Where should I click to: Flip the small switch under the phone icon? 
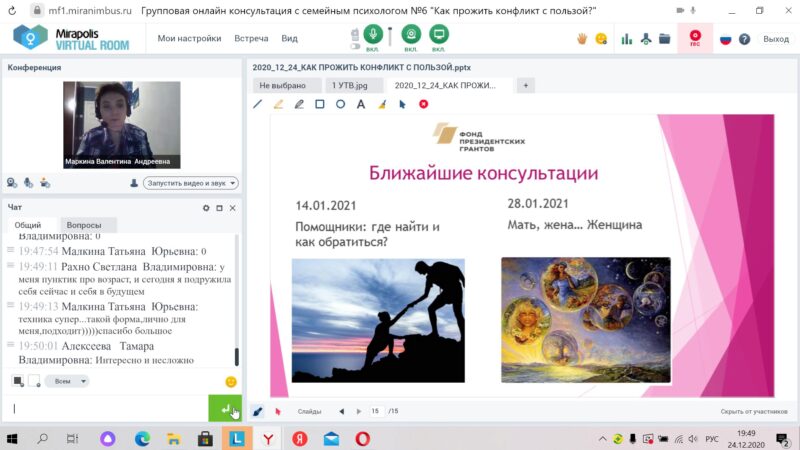pos(355,46)
